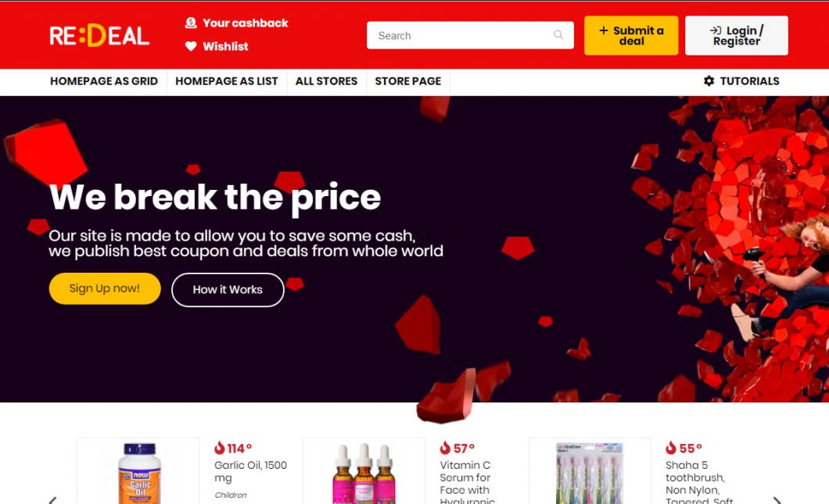Click the search magnifier icon

[558, 35]
